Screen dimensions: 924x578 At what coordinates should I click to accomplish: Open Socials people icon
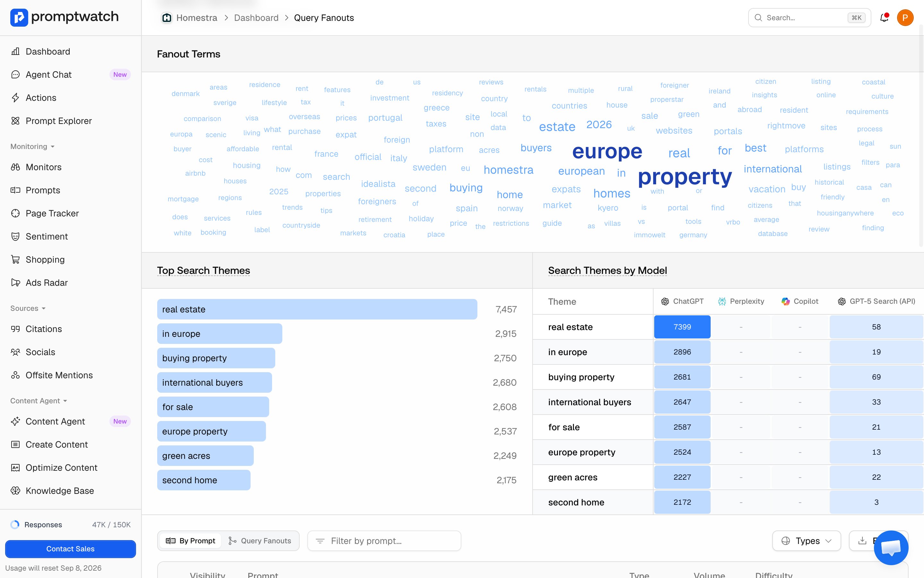pos(15,352)
